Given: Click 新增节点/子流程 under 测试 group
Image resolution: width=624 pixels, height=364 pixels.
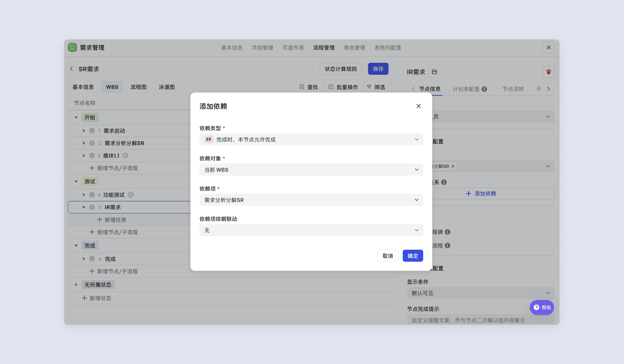Looking at the screenshot, I should (x=113, y=232).
